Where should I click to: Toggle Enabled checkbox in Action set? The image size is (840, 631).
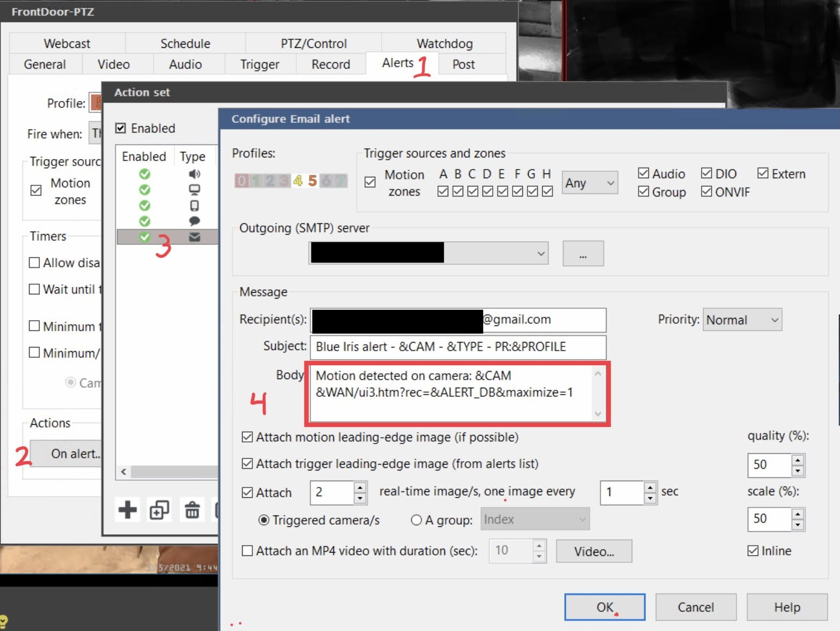(x=121, y=128)
